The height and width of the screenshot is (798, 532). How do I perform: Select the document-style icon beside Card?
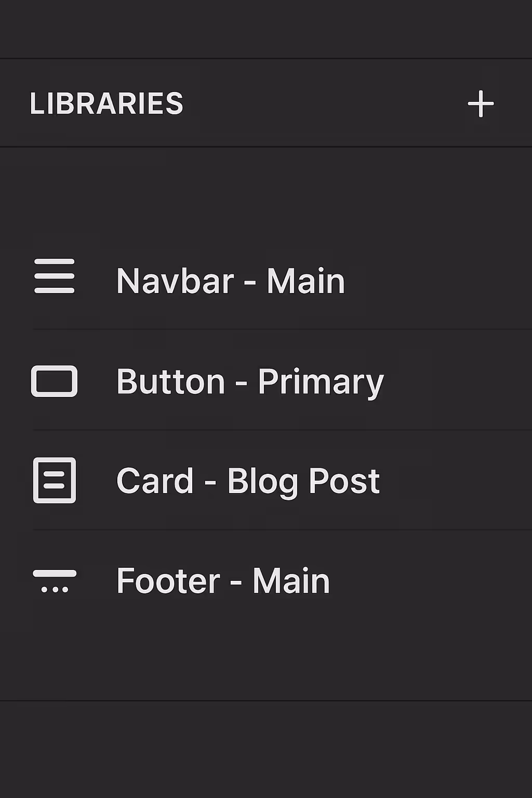54,481
